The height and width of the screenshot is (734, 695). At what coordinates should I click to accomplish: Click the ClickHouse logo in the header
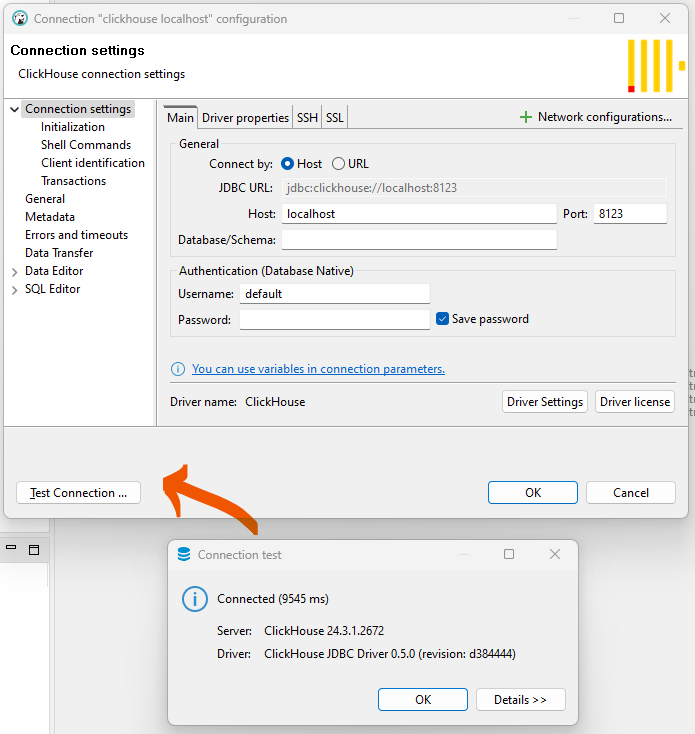point(656,66)
